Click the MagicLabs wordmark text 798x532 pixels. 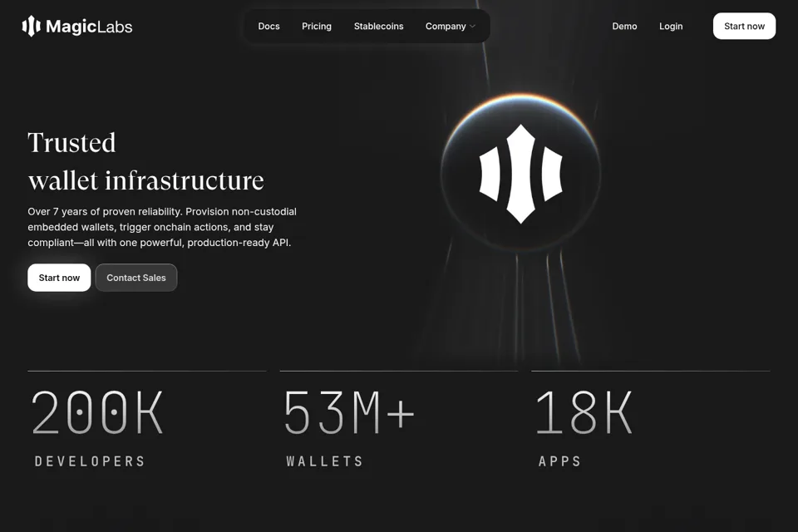click(x=89, y=27)
